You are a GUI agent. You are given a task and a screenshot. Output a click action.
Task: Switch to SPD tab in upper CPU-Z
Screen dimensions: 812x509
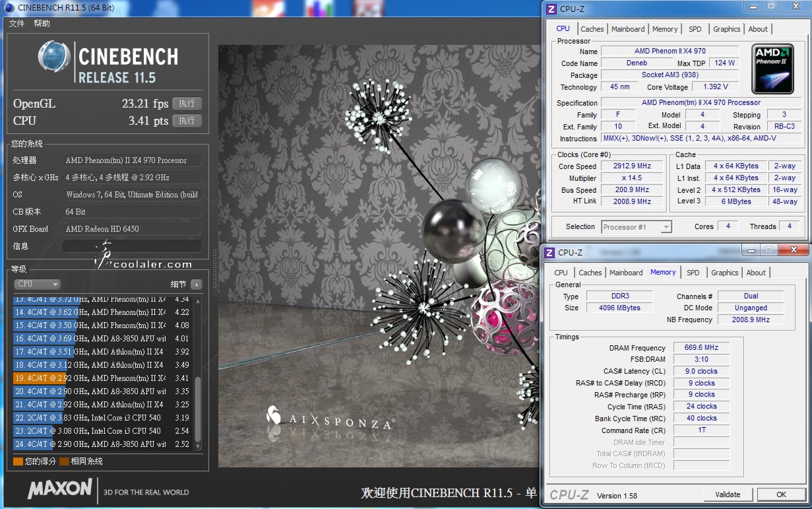pyautogui.click(x=695, y=29)
